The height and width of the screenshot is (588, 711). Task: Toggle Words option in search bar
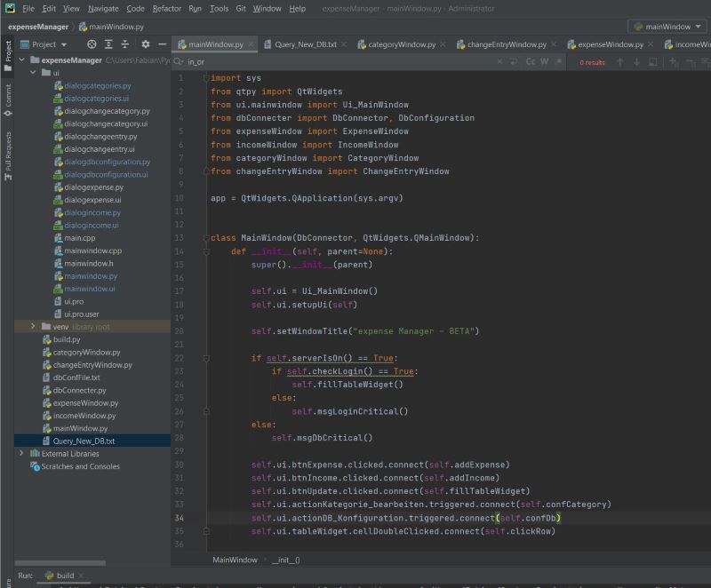(x=545, y=62)
